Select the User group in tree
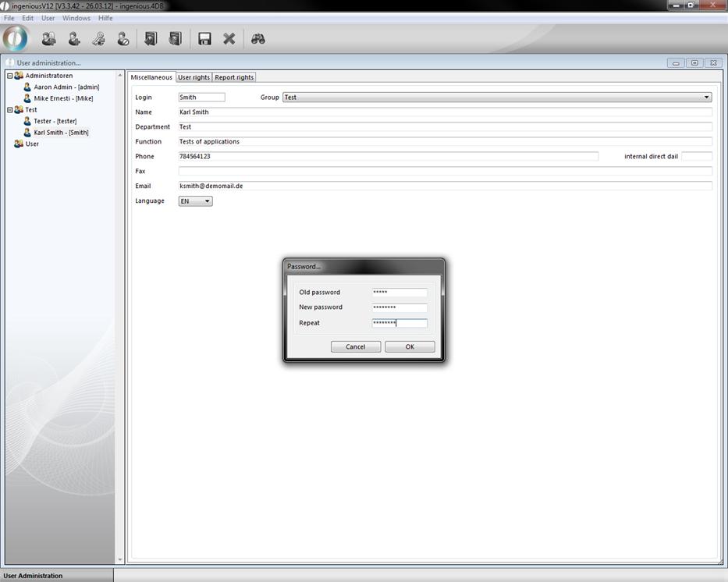The height and width of the screenshot is (582, 728). pos(32,144)
